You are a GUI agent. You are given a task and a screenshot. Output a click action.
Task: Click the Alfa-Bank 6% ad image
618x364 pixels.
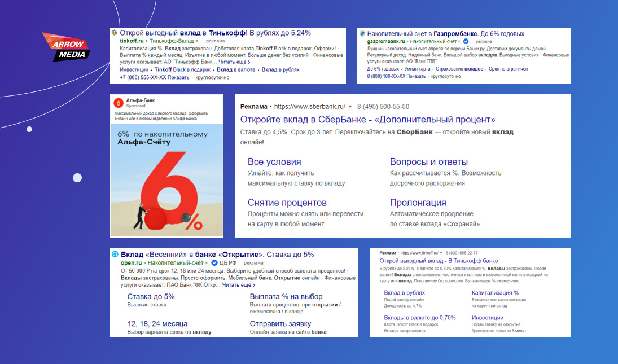pos(166,181)
